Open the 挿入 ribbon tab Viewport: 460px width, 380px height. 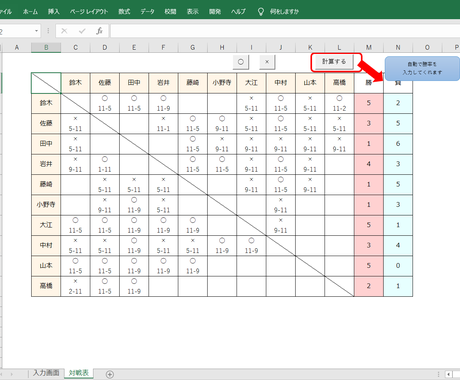tap(53, 12)
